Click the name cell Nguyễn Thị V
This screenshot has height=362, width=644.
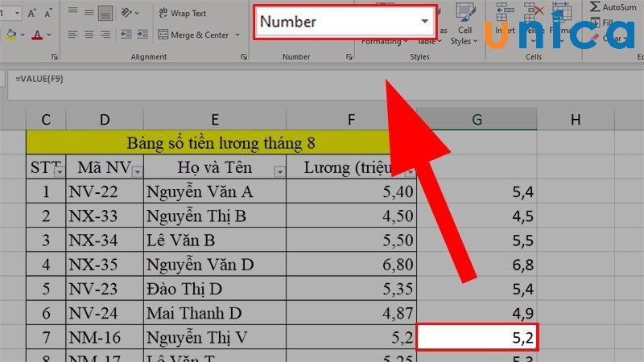click(215, 337)
